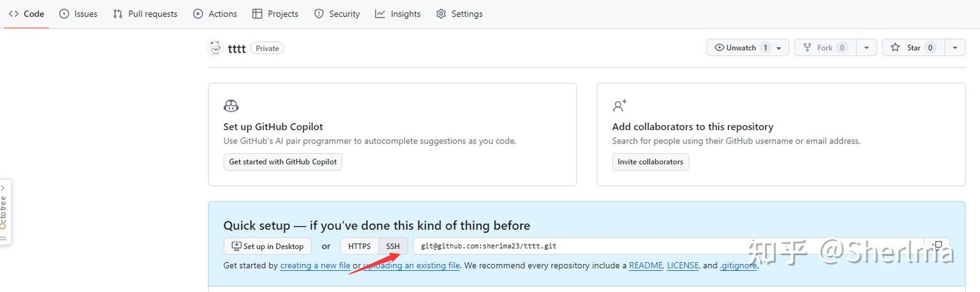This screenshot has width=980, height=292.
Task: Open the Star lists dropdown arrow
Action: point(955,48)
